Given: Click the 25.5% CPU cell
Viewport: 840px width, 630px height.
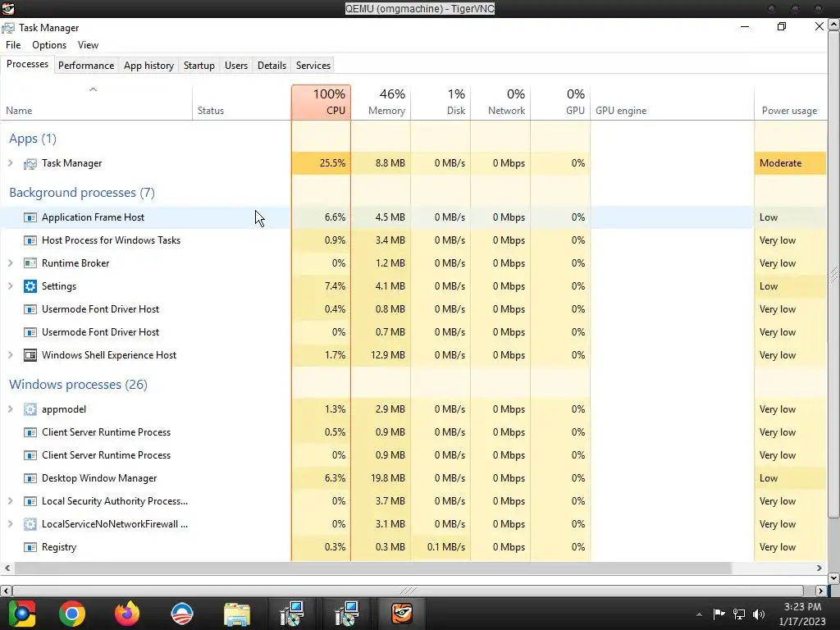Looking at the screenshot, I should (x=322, y=163).
